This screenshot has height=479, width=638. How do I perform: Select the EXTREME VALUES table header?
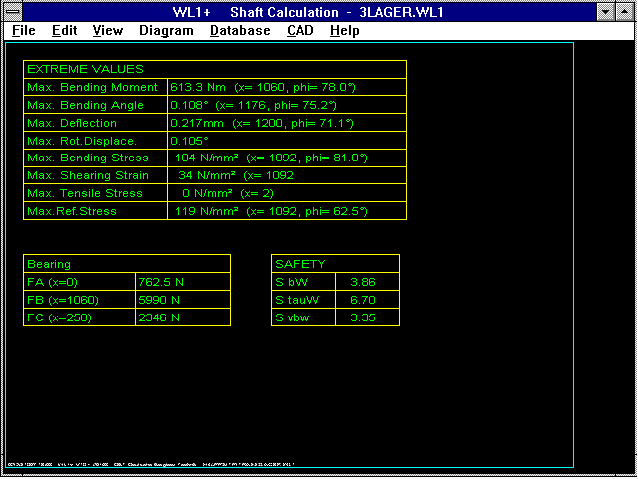coord(85,69)
